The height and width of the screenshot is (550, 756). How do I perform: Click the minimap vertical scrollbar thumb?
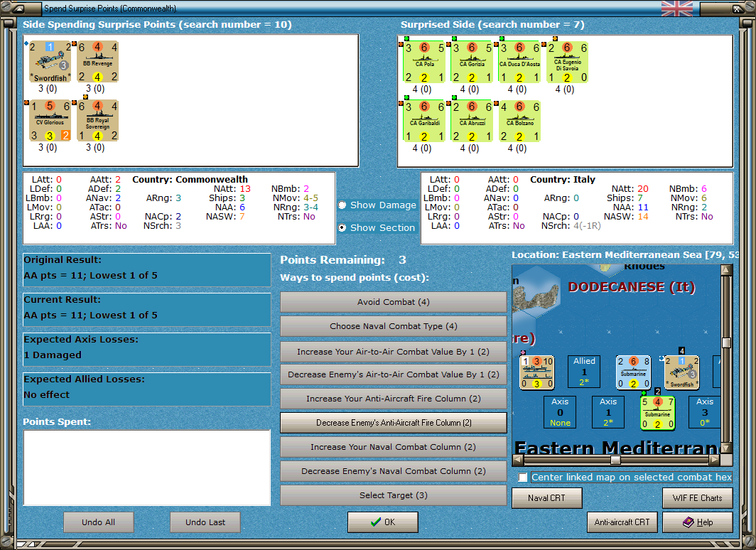click(727, 343)
